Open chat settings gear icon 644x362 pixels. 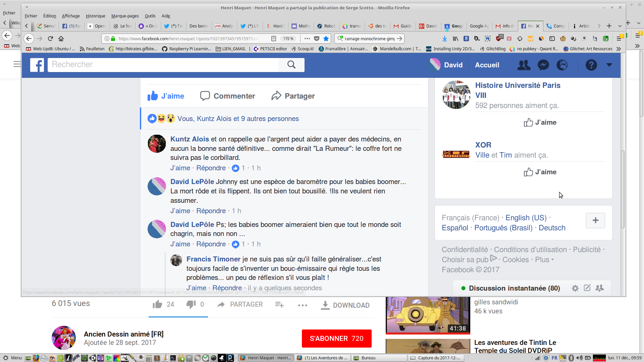coord(575,288)
